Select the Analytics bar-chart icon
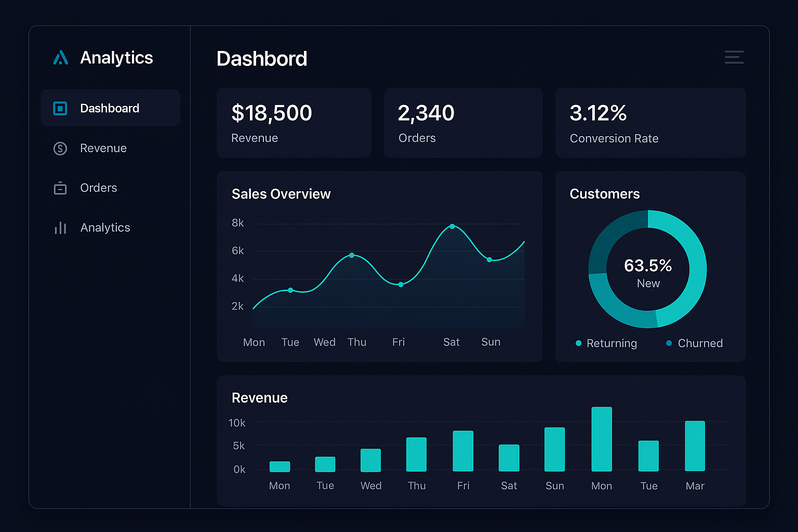Image resolution: width=798 pixels, height=532 pixels. tap(60, 228)
